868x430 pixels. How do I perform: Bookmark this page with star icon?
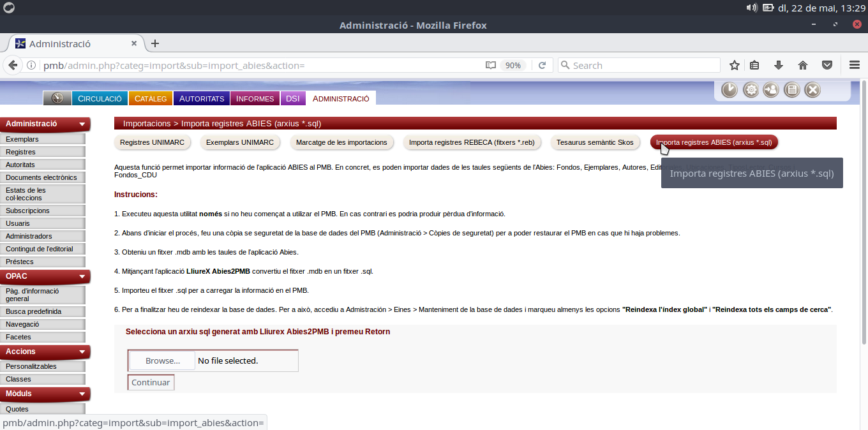pos(735,65)
